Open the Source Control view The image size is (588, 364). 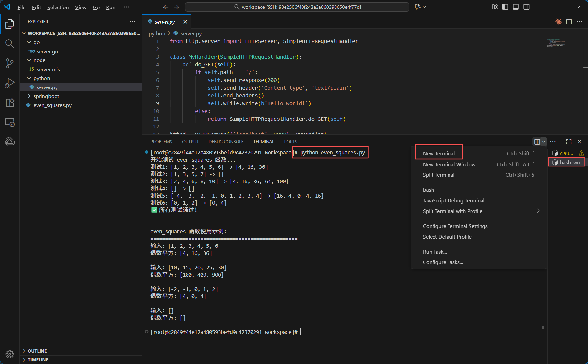tap(10, 63)
